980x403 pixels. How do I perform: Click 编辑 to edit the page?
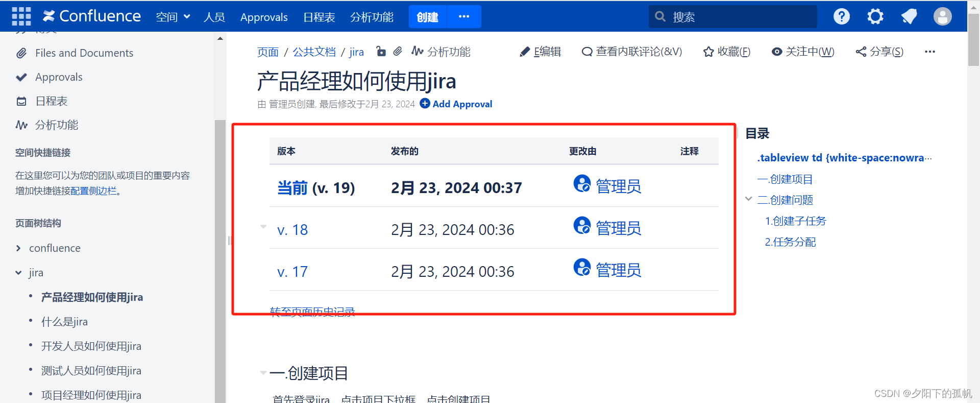coord(540,52)
